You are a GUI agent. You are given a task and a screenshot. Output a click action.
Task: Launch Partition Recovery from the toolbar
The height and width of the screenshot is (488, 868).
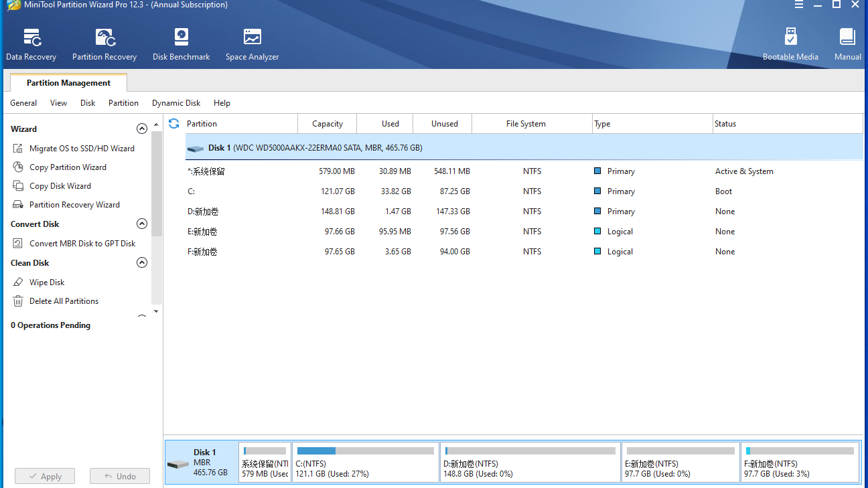[x=104, y=42]
